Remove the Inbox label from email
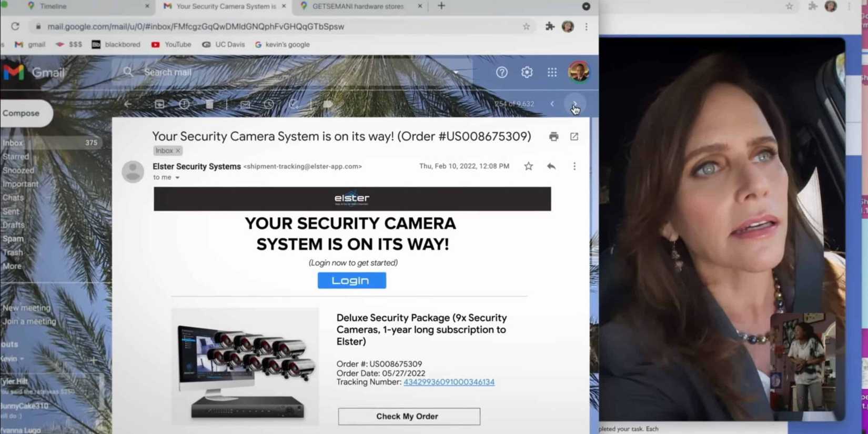The image size is (868, 434). click(178, 151)
